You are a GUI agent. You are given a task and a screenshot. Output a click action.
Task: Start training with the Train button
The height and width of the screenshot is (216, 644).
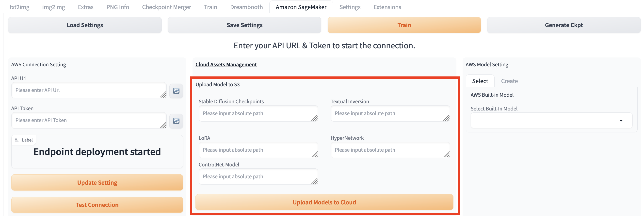404,25
